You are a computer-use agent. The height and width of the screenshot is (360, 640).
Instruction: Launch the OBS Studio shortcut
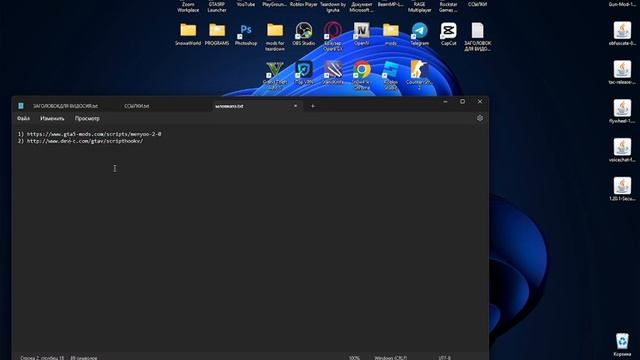(x=304, y=33)
